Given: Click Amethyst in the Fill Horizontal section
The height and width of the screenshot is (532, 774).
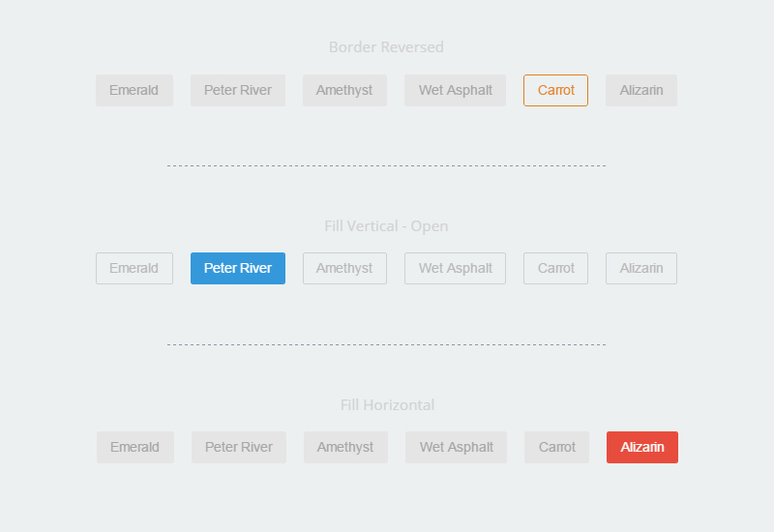Looking at the screenshot, I should pyautogui.click(x=345, y=447).
